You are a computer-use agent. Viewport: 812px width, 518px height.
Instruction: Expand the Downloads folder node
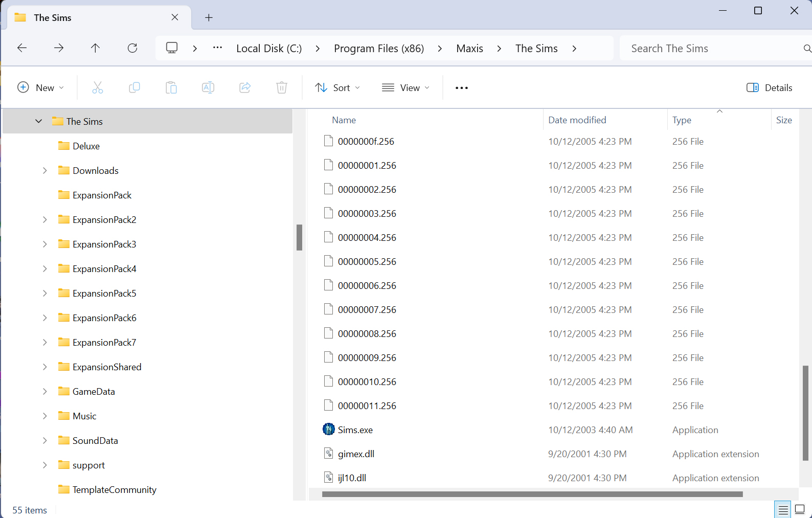[44, 170]
